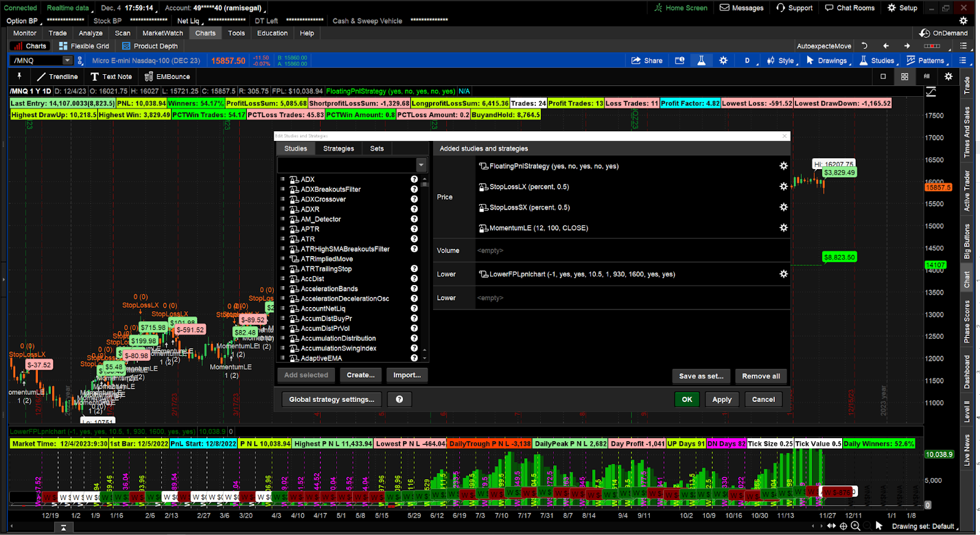Click the zoom in magnifier icon
The height and width of the screenshot is (535, 980).
click(x=856, y=526)
